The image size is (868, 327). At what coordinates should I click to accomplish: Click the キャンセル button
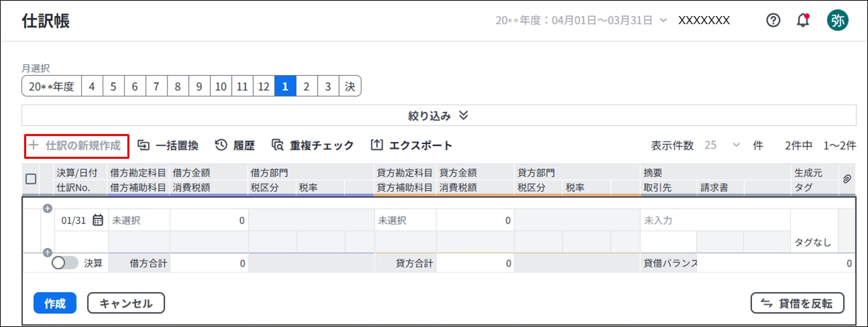tap(126, 304)
